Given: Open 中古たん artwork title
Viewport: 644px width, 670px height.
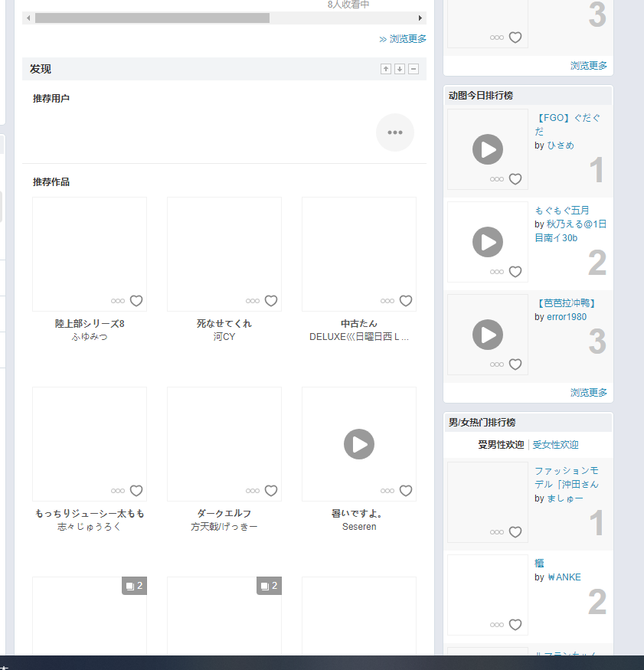Looking at the screenshot, I should 359,323.
